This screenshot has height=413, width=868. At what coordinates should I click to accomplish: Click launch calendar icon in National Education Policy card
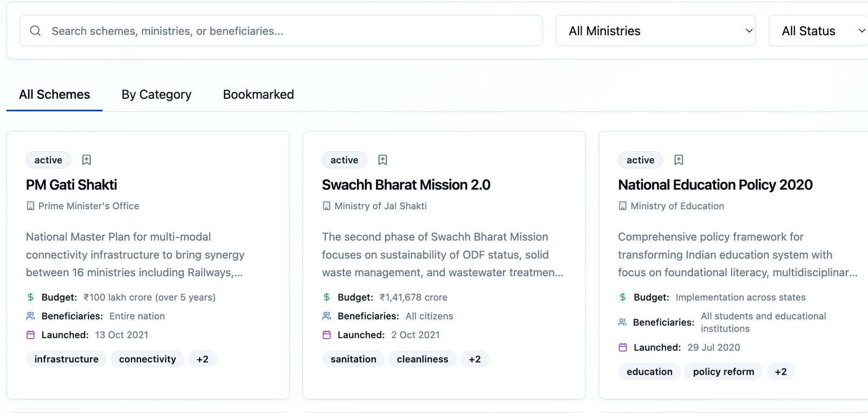623,347
